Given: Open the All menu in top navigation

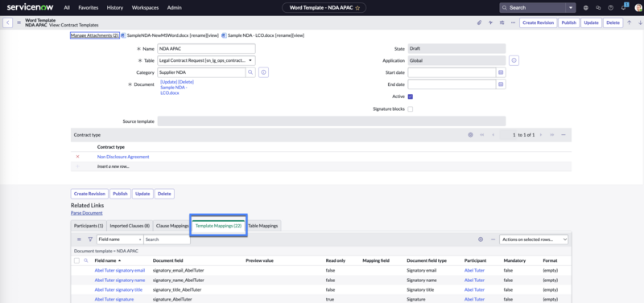Looking at the screenshot, I should pos(67,8).
